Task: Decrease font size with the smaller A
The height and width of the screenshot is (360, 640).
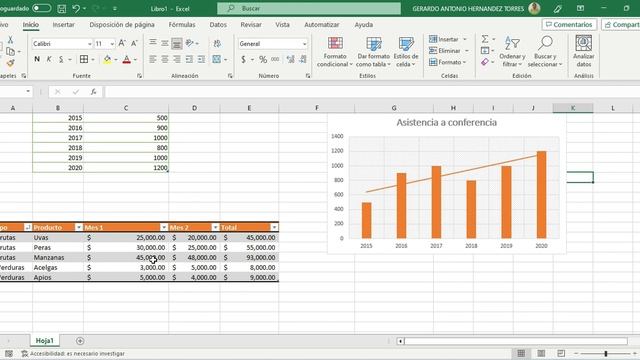Action: point(134,43)
